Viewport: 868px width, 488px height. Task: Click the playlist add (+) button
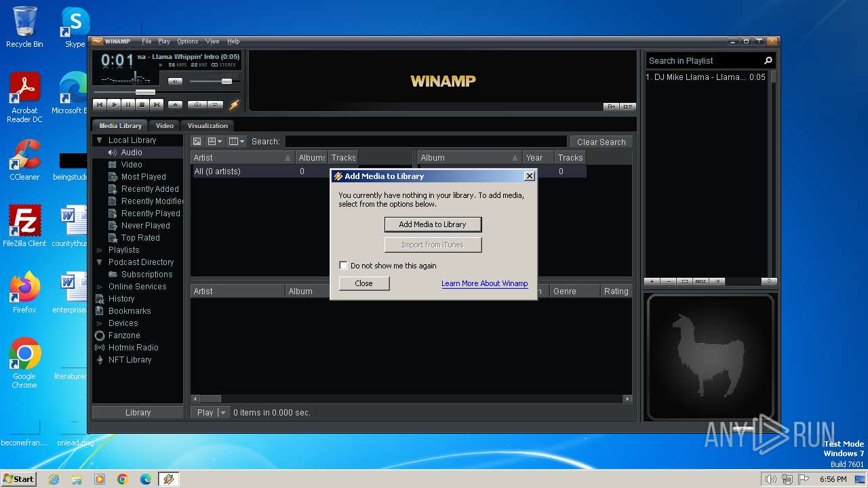click(652, 281)
